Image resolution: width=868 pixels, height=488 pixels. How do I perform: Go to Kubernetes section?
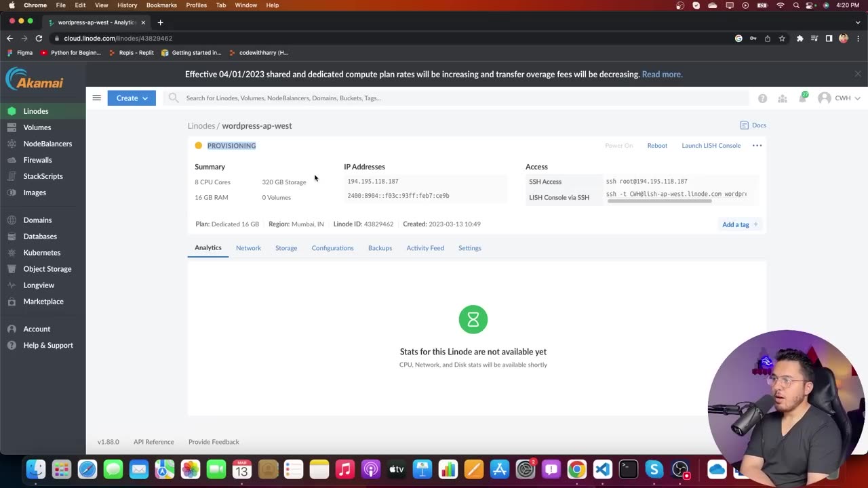tap(43, 253)
